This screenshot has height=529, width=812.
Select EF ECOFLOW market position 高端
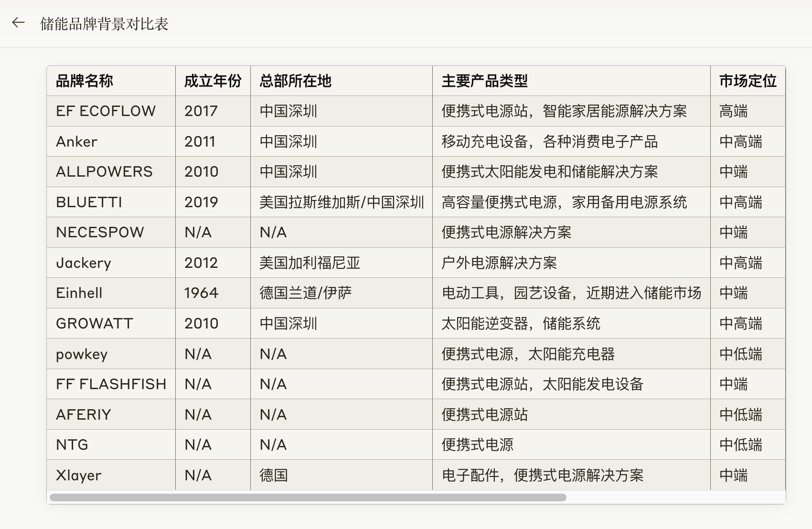[x=748, y=111]
